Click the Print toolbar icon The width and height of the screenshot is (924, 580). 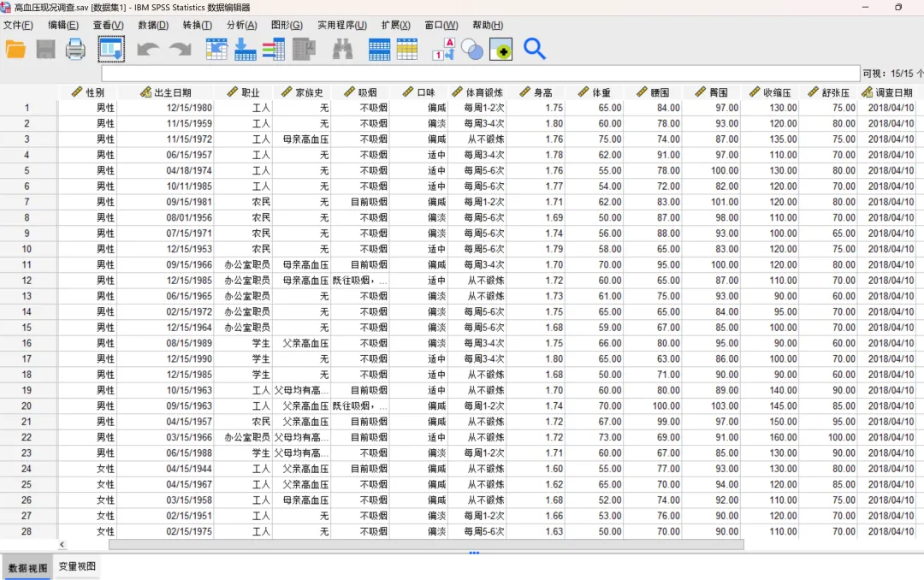pyautogui.click(x=75, y=50)
